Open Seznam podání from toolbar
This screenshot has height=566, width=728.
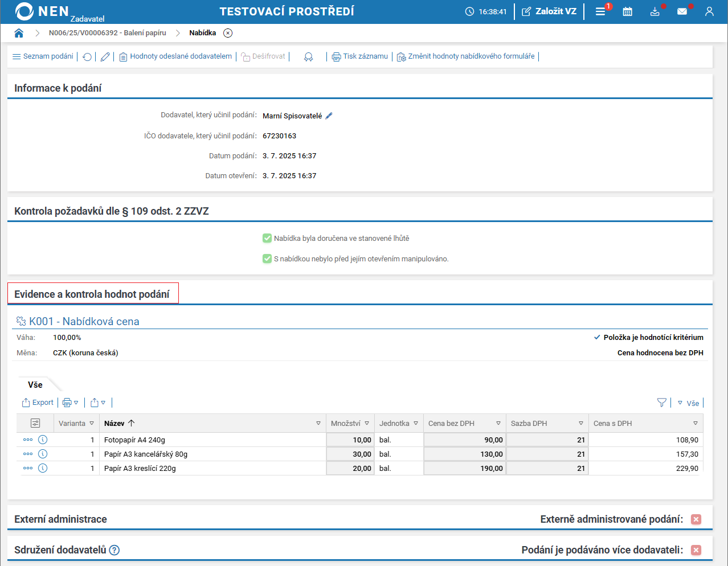tap(43, 56)
